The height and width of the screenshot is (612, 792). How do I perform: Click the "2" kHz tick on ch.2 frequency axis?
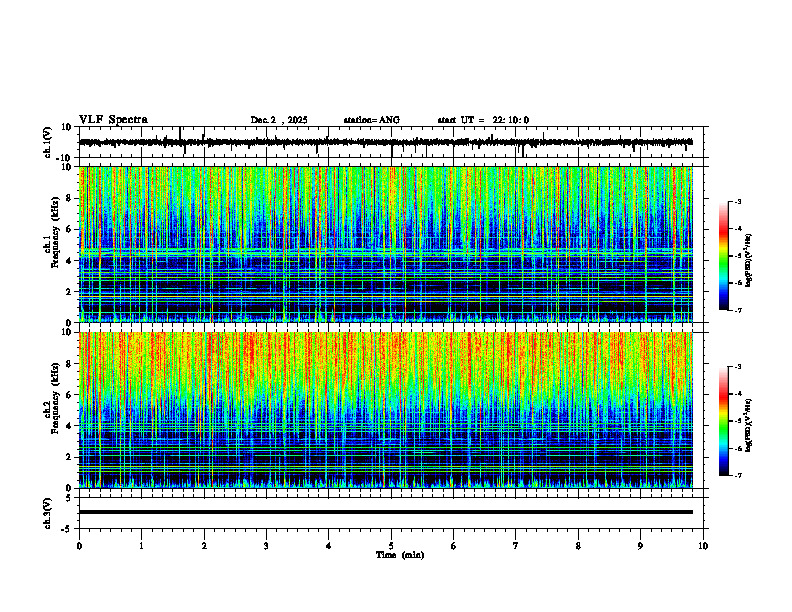click(x=69, y=457)
